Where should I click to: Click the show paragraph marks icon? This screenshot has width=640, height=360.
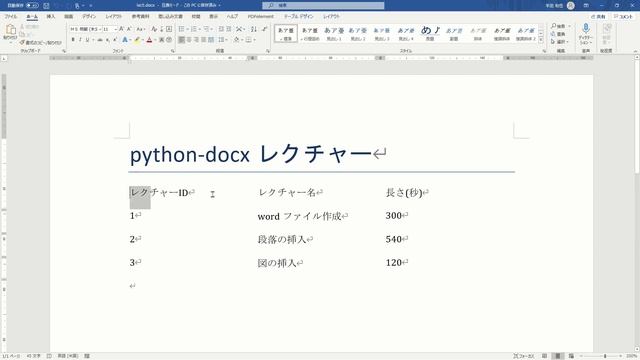click(264, 29)
